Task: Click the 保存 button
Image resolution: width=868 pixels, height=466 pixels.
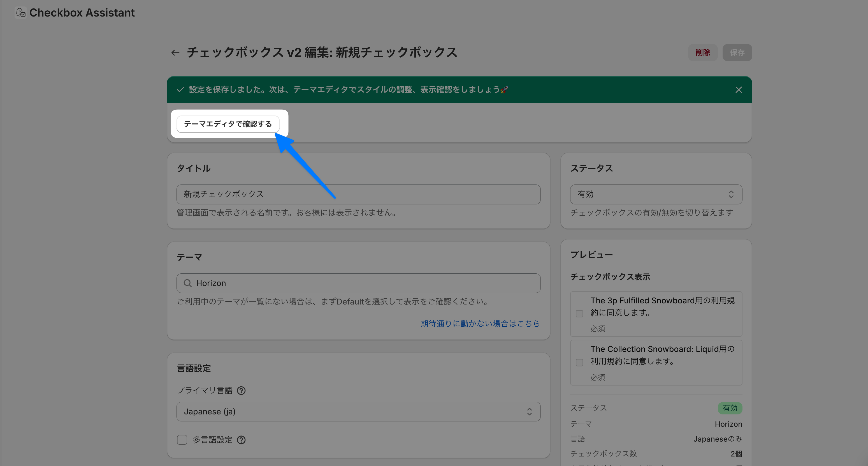Action: point(737,53)
